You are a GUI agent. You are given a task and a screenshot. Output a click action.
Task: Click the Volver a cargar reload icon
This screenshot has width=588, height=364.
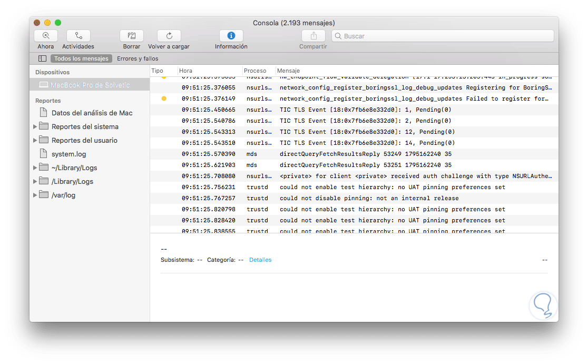pos(169,36)
